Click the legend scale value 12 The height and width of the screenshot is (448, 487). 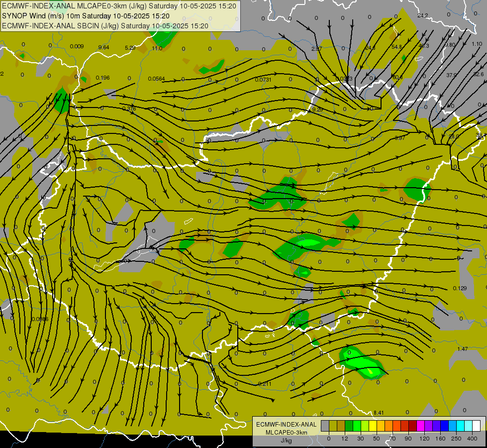pyautogui.click(x=345, y=439)
